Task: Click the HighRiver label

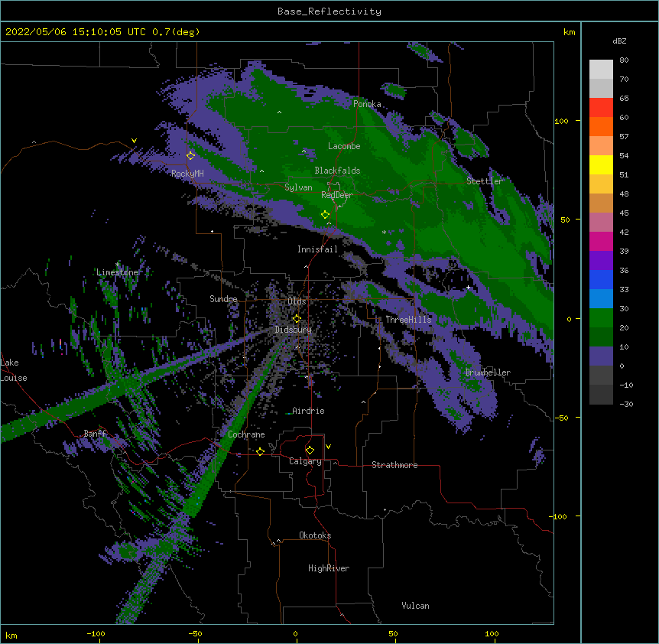Action: [329, 568]
